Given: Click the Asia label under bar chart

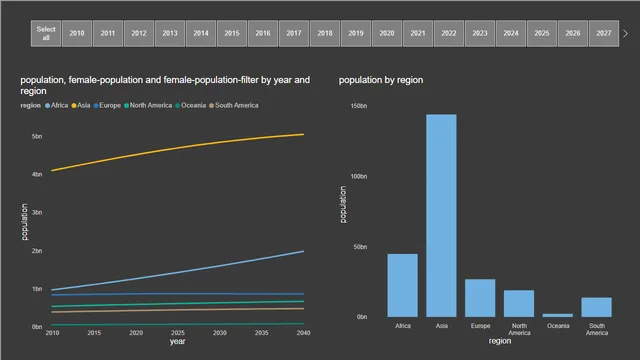Looking at the screenshot, I should pyautogui.click(x=442, y=326).
